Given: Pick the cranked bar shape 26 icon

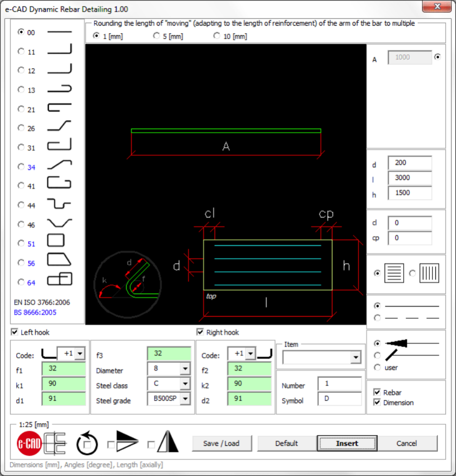Looking at the screenshot, I should point(59,126).
